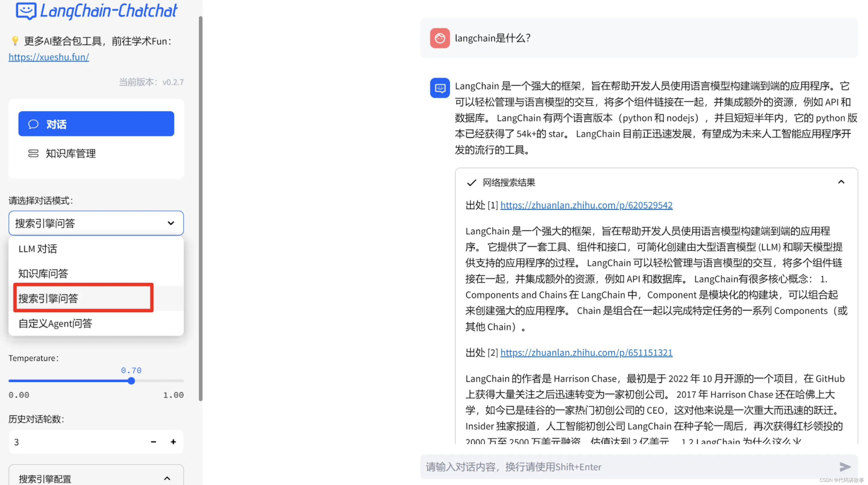
Task: Select the LLM 对话 option
Action: click(x=38, y=249)
